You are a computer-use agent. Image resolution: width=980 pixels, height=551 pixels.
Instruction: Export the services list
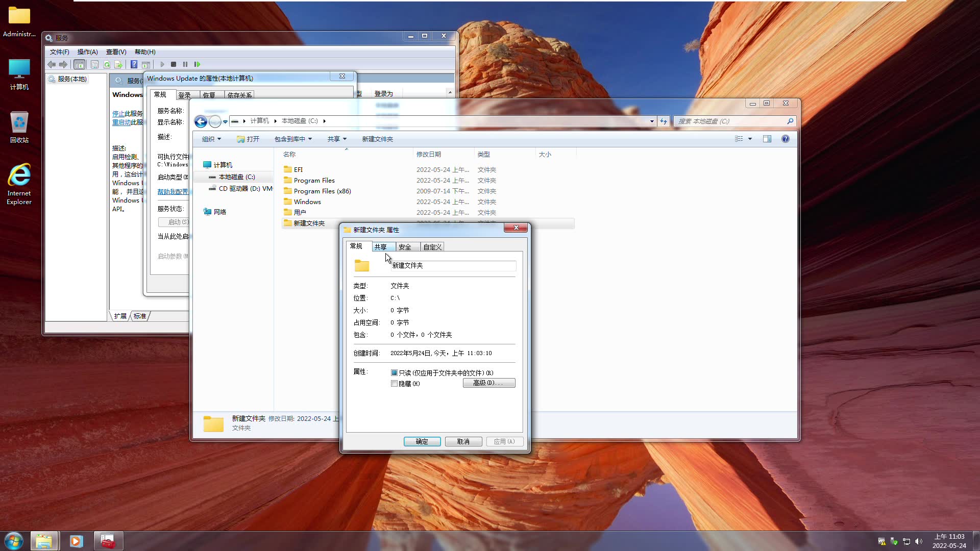pos(119,64)
